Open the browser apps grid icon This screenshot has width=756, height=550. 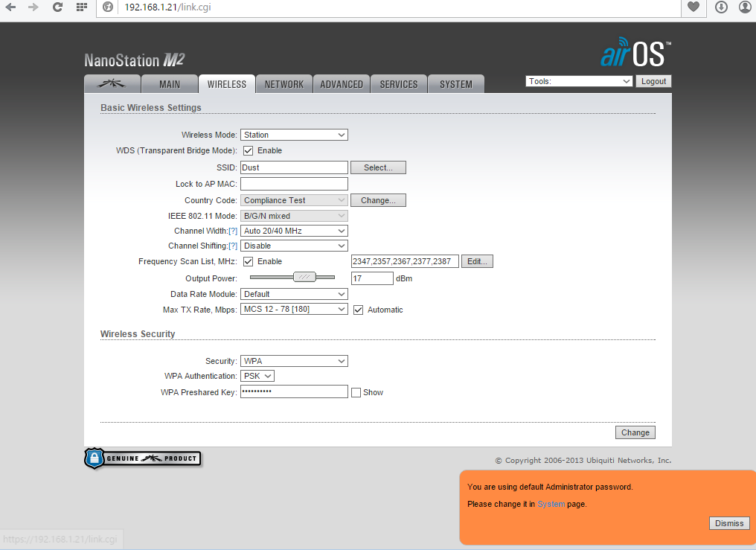(x=82, y=7)
